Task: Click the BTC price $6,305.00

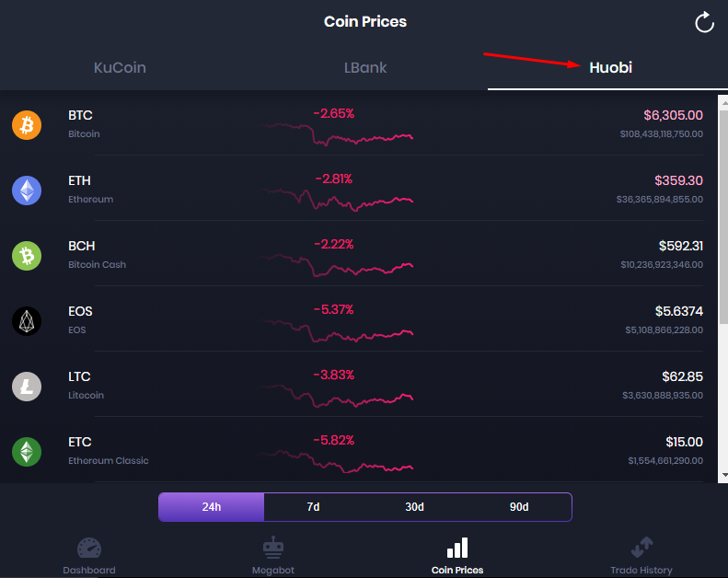Action: 673,115
